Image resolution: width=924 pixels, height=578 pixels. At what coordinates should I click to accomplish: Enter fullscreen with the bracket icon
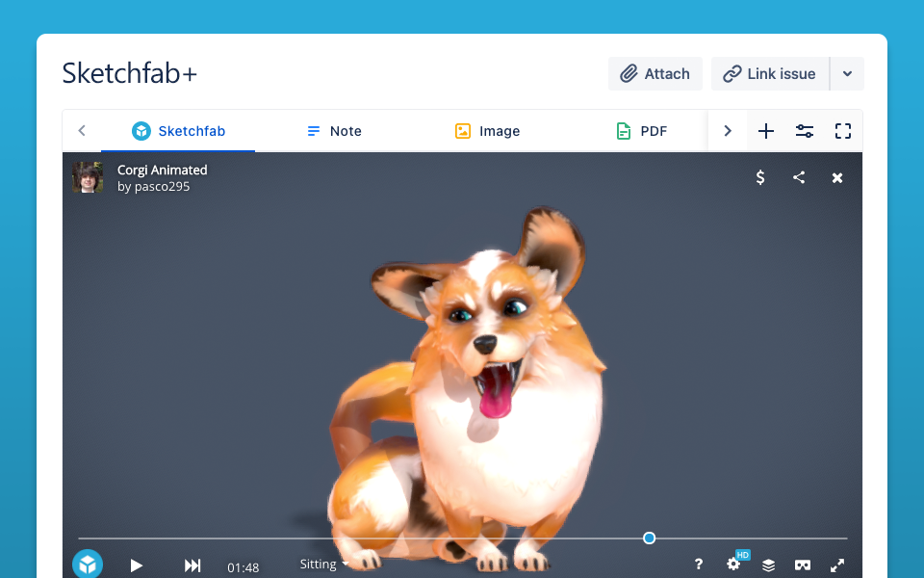(843, 131)
